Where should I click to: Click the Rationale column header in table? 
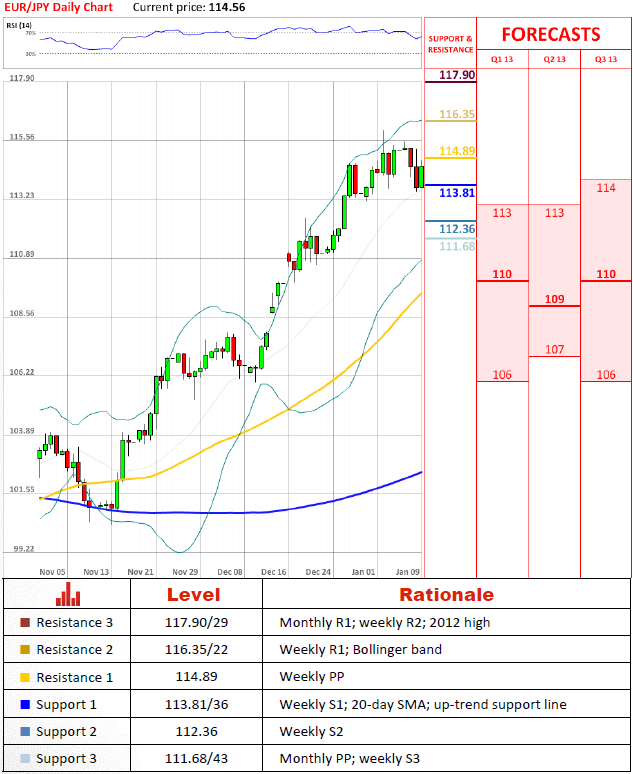[x=446, y=594]
